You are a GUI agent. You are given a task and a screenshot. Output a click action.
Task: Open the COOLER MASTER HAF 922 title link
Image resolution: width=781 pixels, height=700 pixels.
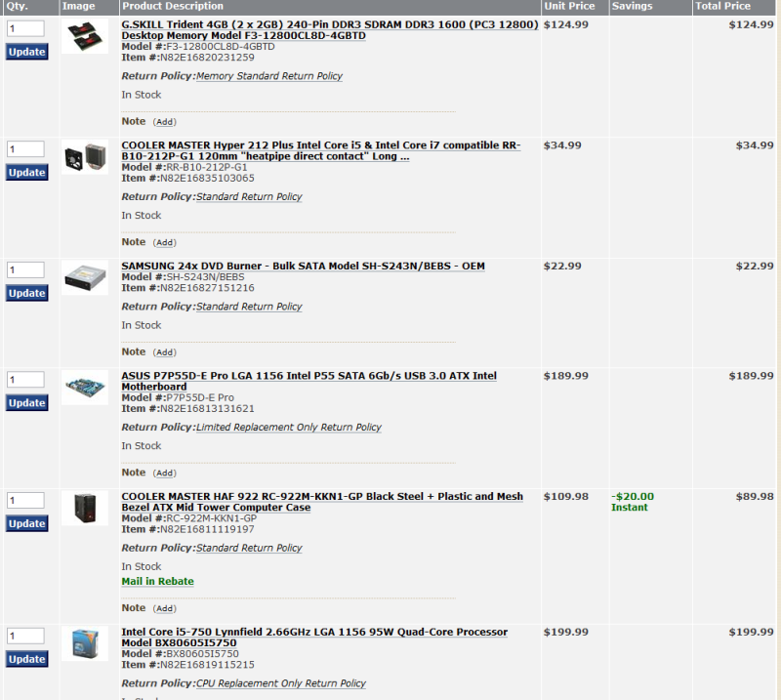[322, 502]
